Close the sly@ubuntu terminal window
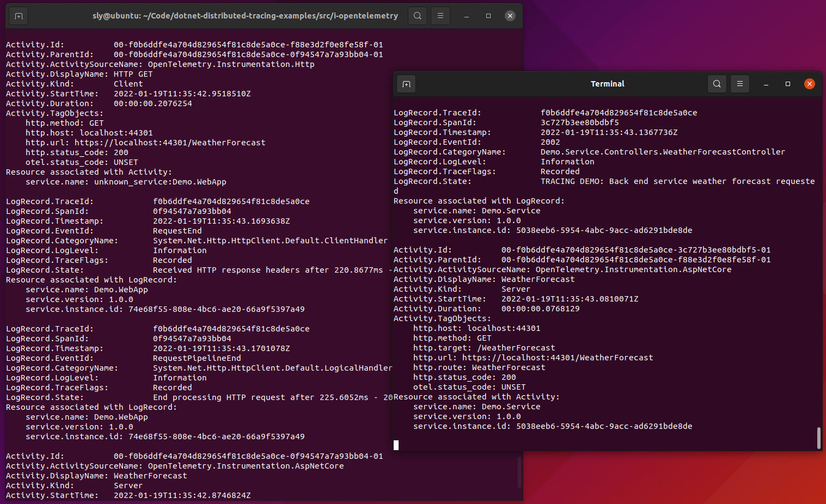Viewport: 826px width, 504px height. point(510,16)
